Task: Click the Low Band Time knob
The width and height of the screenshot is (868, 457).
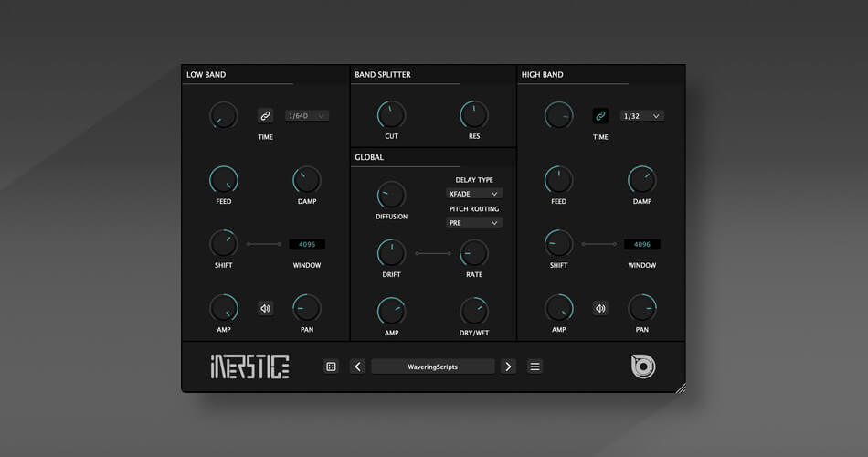Action: (x=224, y=116)
